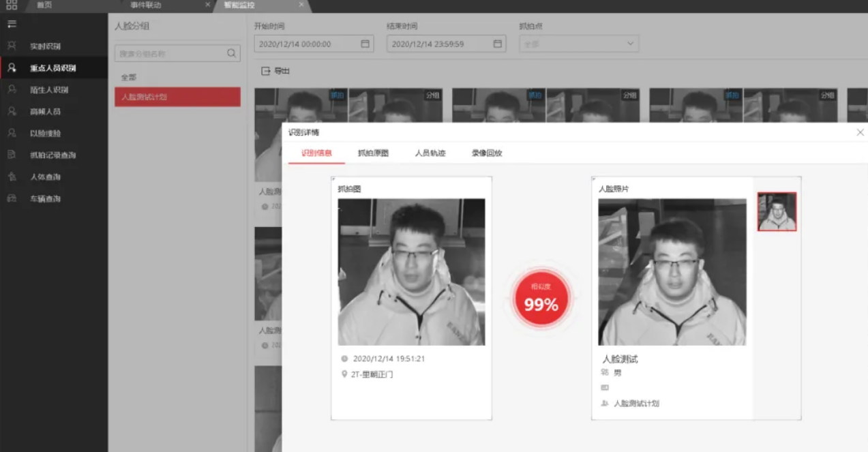868x452 pixels.
Task: Open 实时识别 in the sidebar
Action: 45,46
